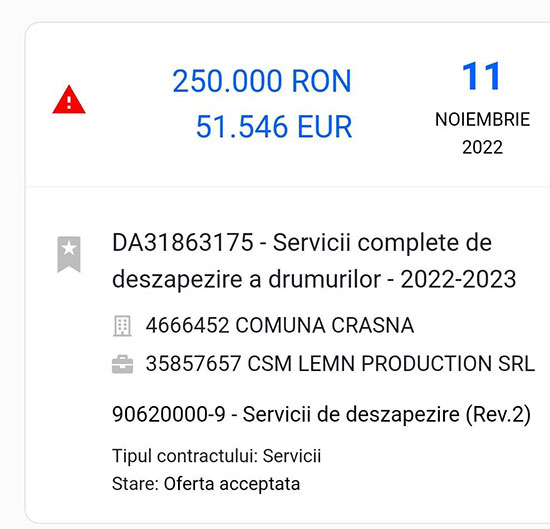Click the 'deszapezire a drumurilor - 2022-2023' title line
Image resolution: width=550 pixels, height=529 pixels.
314,279
